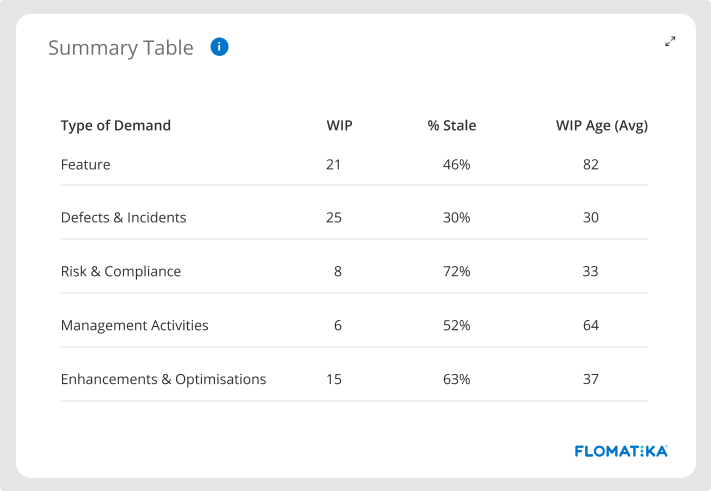
Task: Sort by Type of Demand column header
Action: pos(116,126)
